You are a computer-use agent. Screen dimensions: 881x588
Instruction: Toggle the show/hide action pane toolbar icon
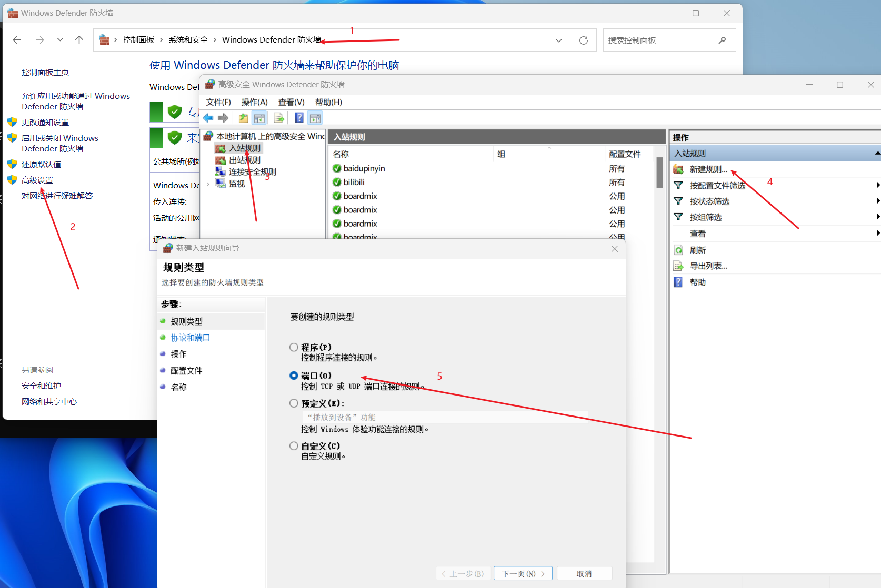click(x=315, y=118)
